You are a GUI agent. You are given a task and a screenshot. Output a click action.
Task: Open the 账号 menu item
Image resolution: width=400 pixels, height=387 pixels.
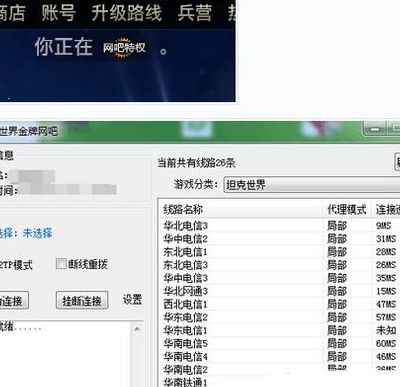(x=58, y=13)
